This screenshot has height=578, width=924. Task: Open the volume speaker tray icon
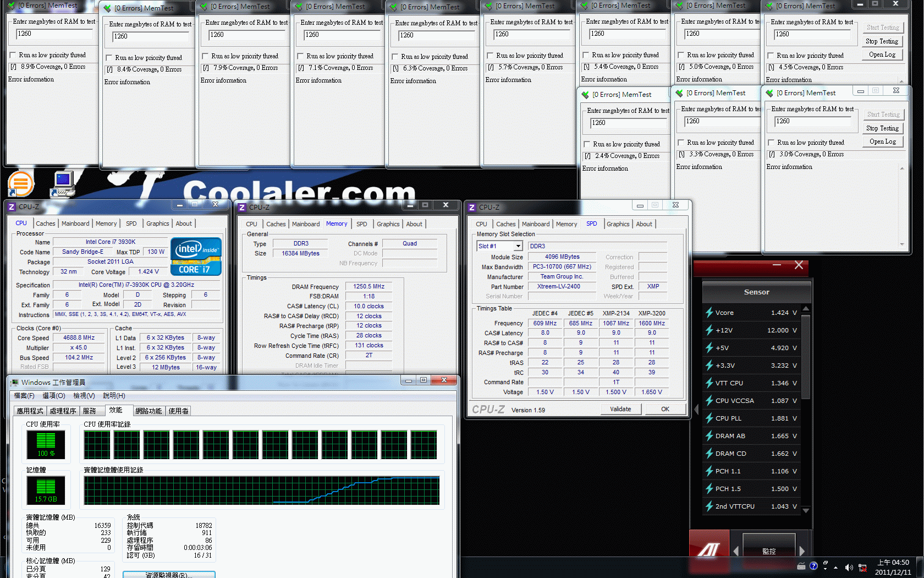click(849, 568)
